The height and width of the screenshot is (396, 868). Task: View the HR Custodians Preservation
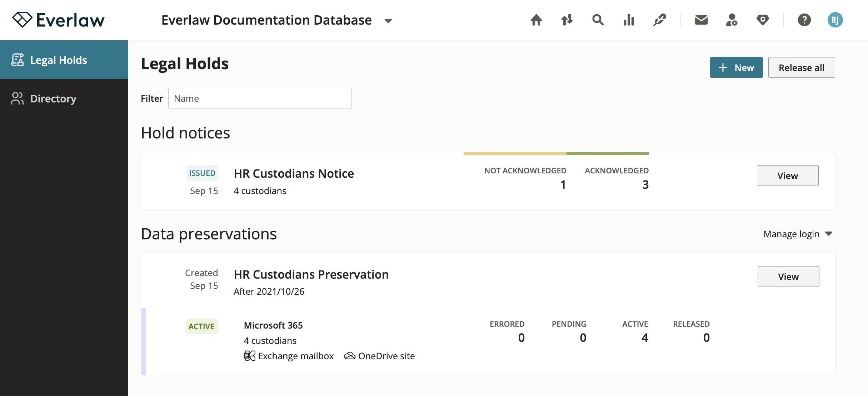788,276
